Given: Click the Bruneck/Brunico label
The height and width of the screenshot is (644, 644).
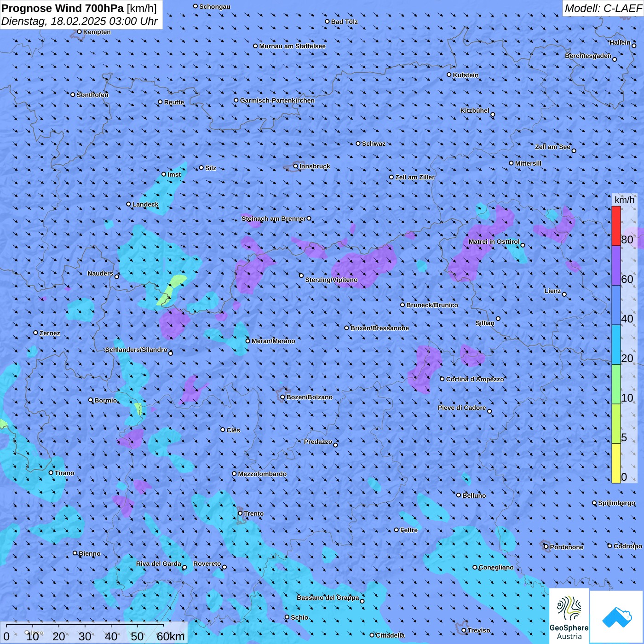Looking at the screenshot, I should tap(432, 305).
